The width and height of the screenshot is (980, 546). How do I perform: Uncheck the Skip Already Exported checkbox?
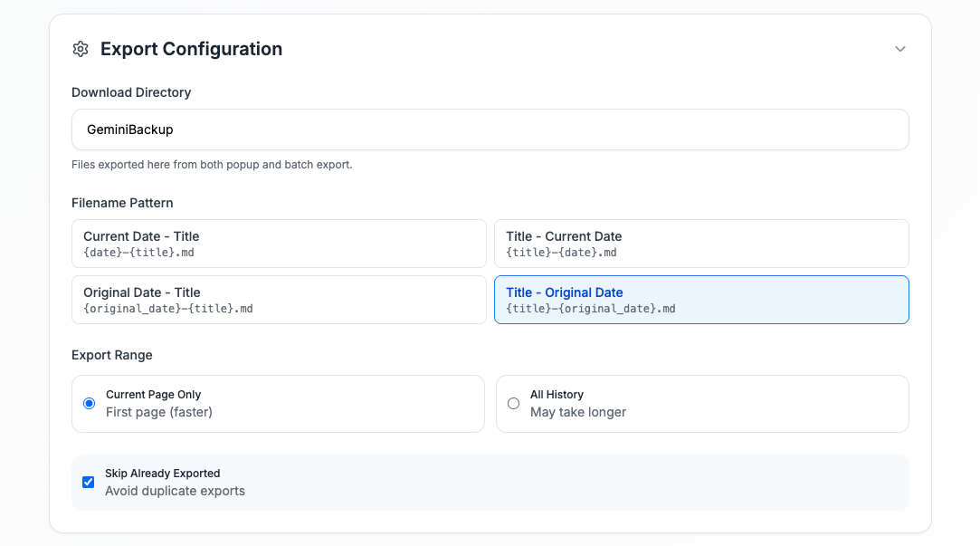[x=89, y=482]
